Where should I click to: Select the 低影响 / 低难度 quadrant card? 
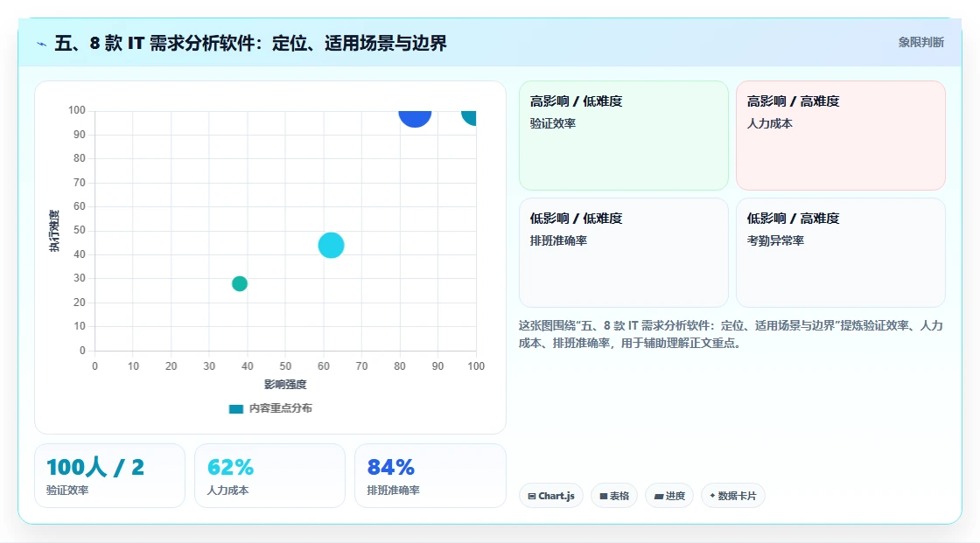coord(624,253)
